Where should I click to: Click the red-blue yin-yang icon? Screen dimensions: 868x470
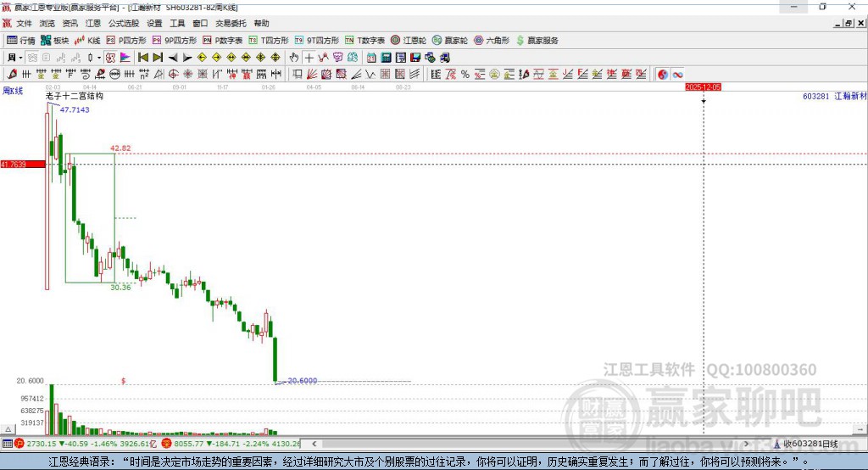(663, 75)
